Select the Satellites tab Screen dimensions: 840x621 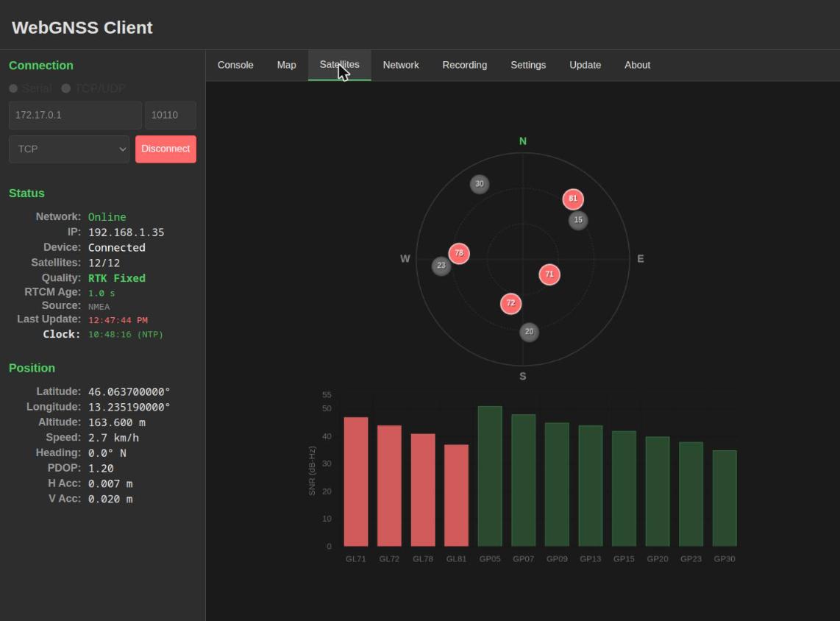(x=340, y=65)
